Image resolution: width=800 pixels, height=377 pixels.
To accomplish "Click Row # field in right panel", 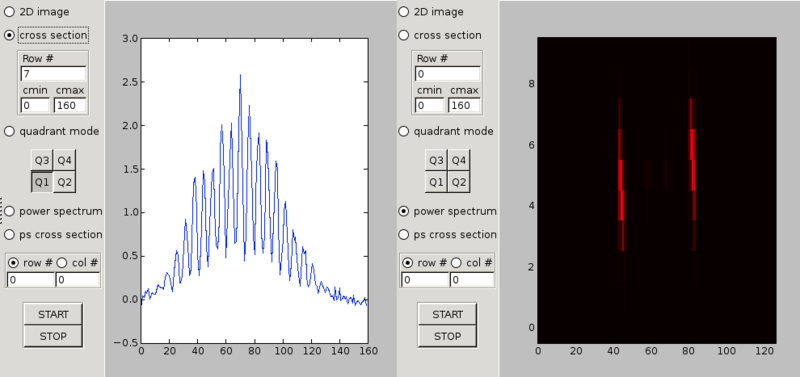I will click(x=447, y=74).
